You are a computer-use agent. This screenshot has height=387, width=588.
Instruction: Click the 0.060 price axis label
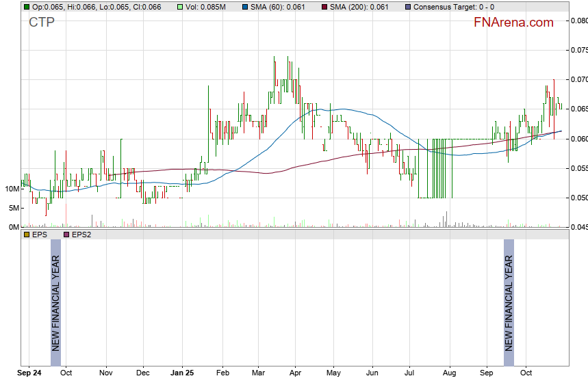[579, 139]
